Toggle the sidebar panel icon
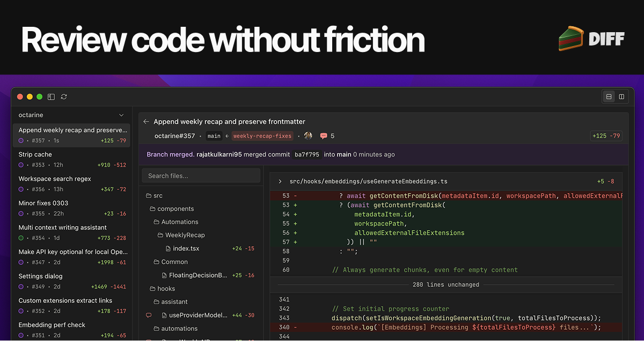 [52, 97]
